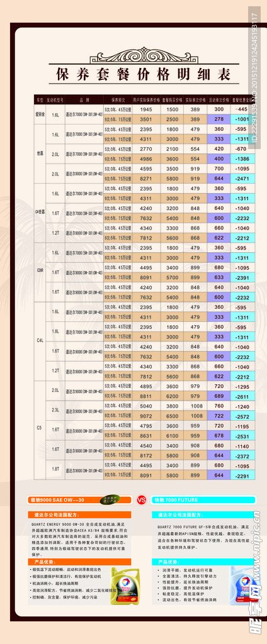The width and height of the screenshot is (267, 644).
Task: Click the price value 5040
Action: tap(146, 406)
